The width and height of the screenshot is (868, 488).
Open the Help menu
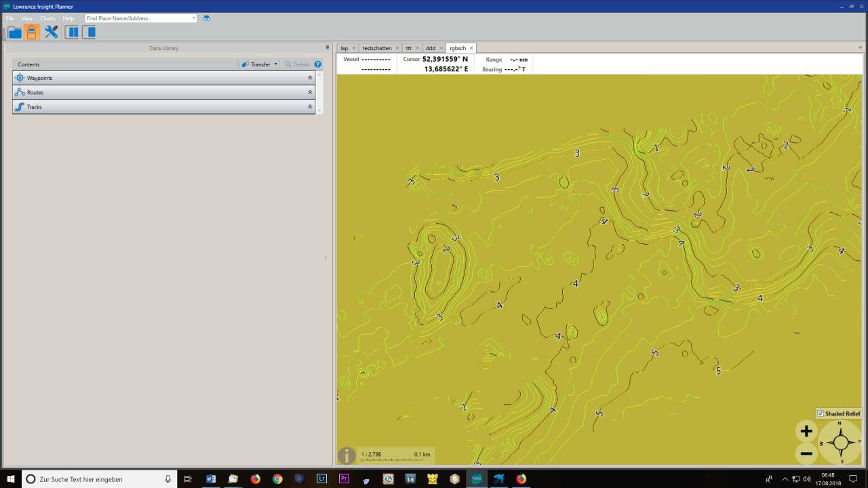68,18
